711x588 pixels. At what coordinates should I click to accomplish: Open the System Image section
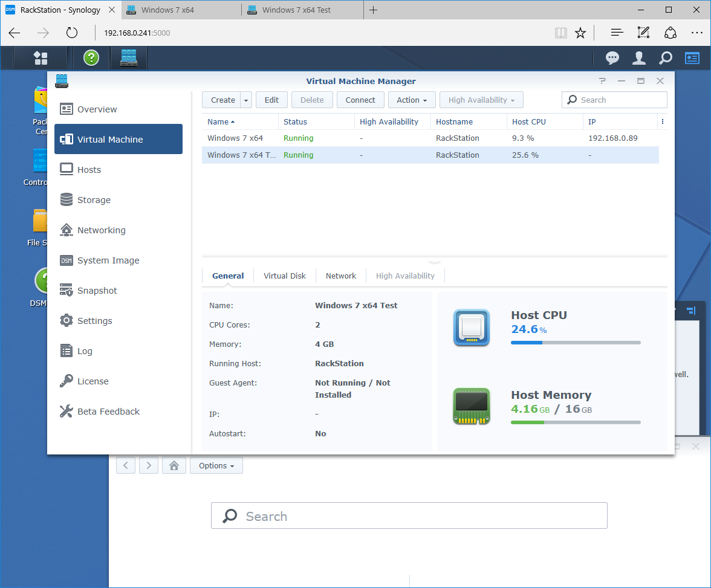pyautogui.click(x=118, y=260)
